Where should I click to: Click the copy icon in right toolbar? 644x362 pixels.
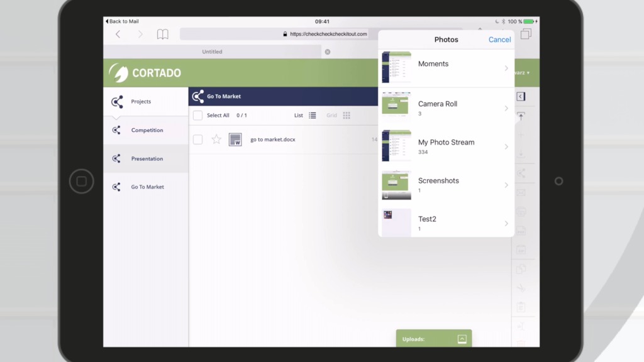(x=521, y=269)
